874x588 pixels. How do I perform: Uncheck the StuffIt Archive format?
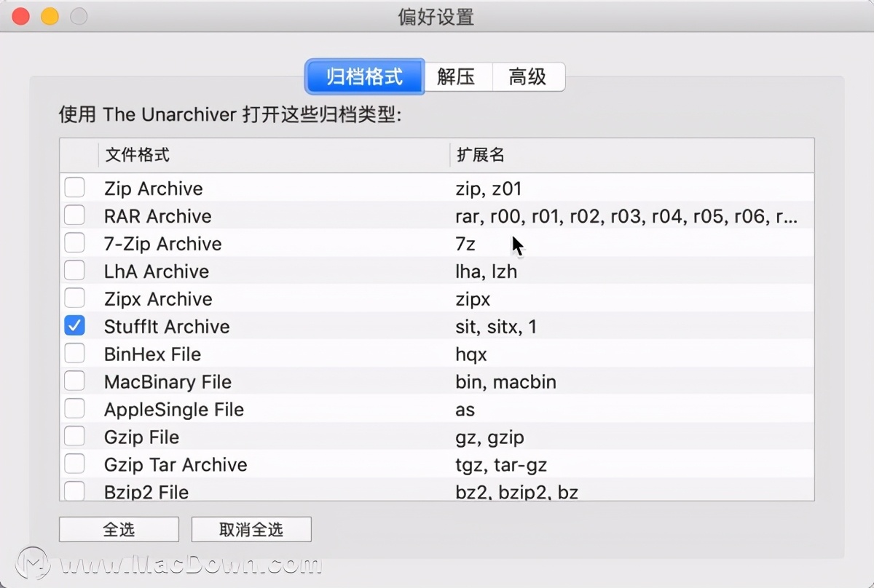tap(74, 325)
